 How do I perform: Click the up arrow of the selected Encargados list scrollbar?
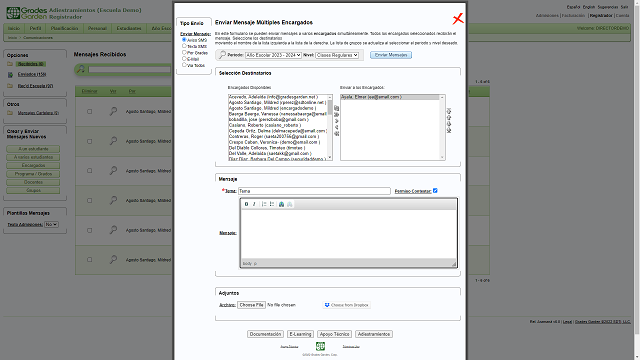tap(442, 98)
